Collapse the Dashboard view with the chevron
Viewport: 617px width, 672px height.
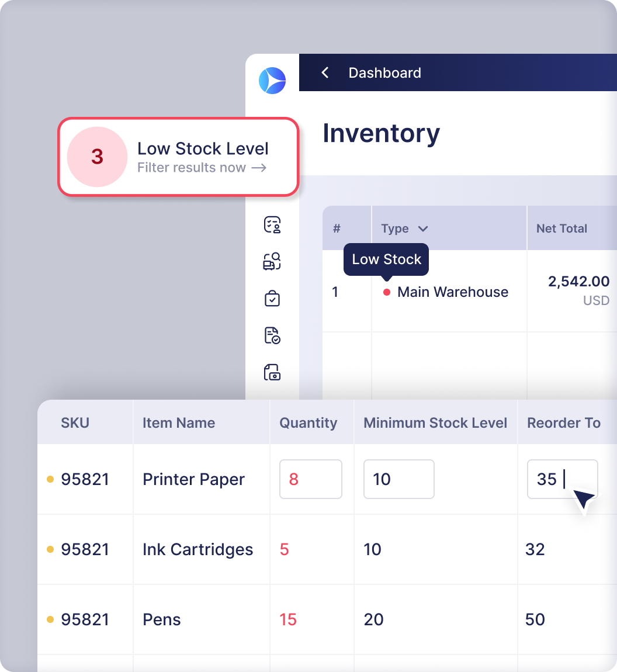coord(325,72)
